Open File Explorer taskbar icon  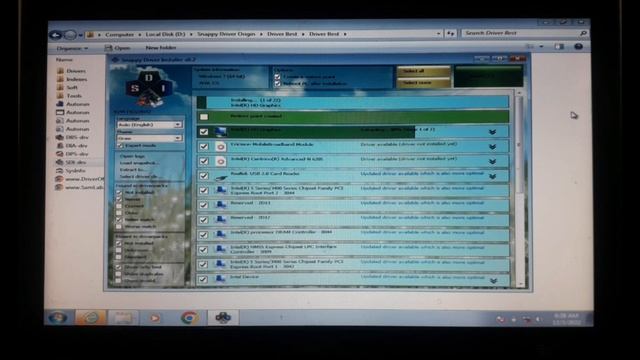tap(123, 318)
